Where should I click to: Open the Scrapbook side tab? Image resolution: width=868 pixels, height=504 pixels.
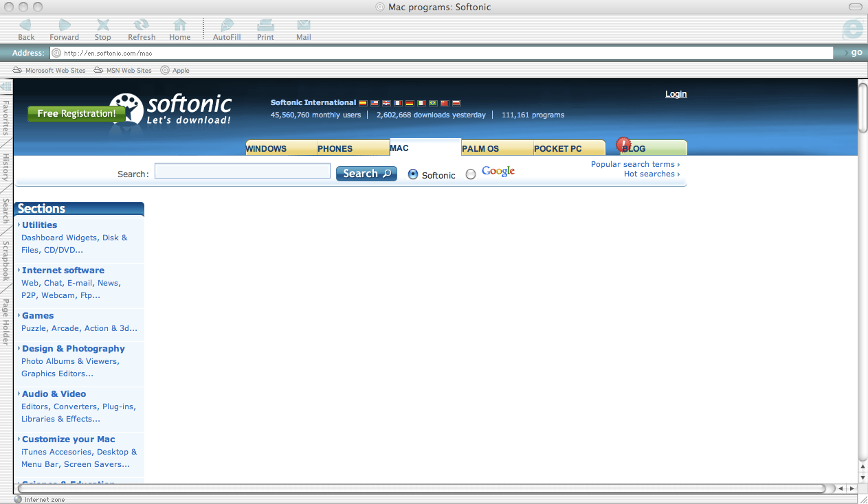coord(5,260)
